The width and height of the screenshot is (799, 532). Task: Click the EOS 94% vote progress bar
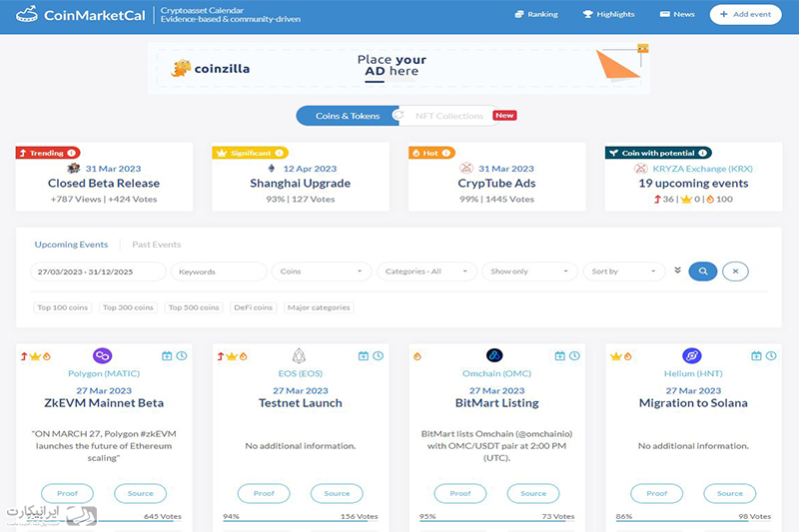[301, 521]
